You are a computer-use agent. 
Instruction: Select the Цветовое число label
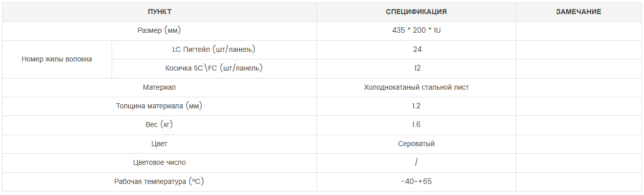[x=159, y=163]
